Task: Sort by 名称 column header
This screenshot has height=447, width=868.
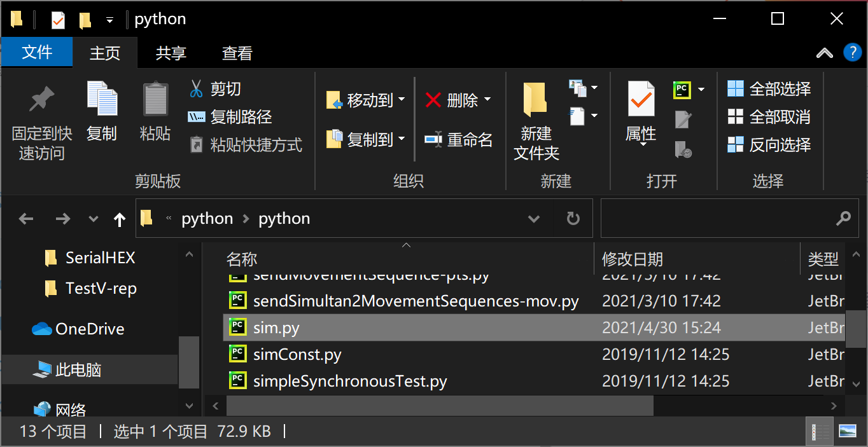Action: [407, 259]
